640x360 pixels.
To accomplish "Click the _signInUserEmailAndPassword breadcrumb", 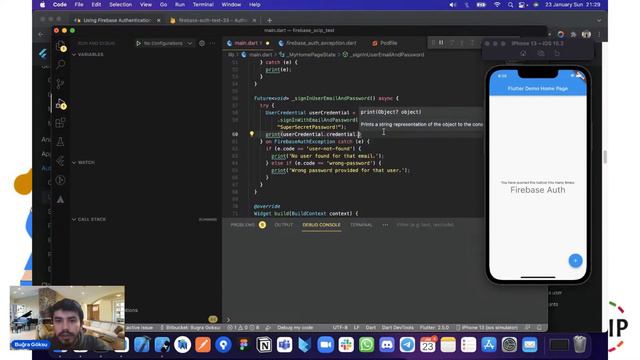I will pos(384,55).
